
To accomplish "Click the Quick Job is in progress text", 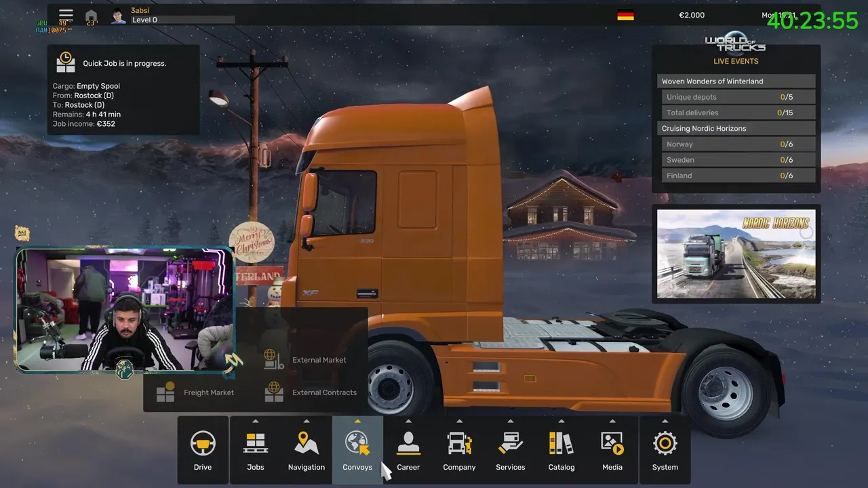I will coord(124,64).
